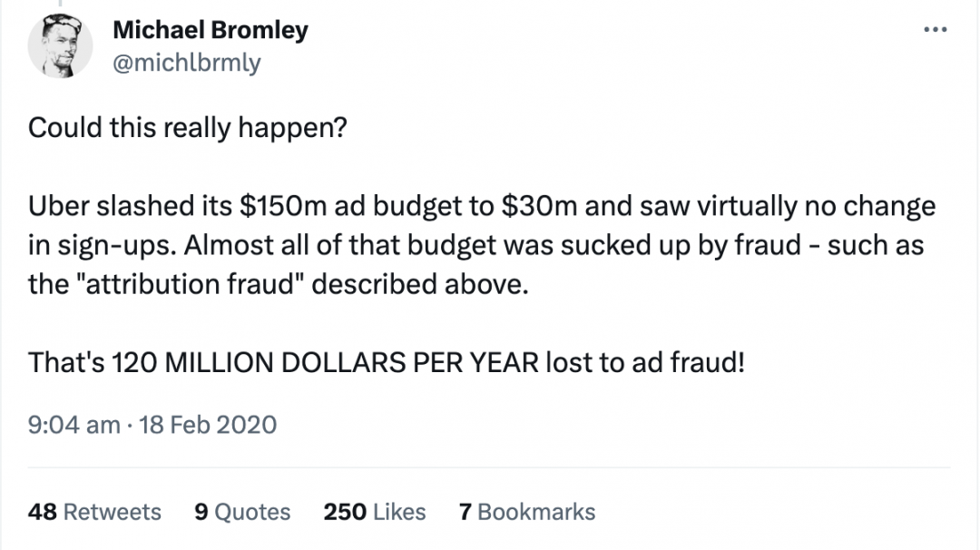980x550 pixels.
Task: Open the Michael Bromley display name link
Action: click(211, 29)
